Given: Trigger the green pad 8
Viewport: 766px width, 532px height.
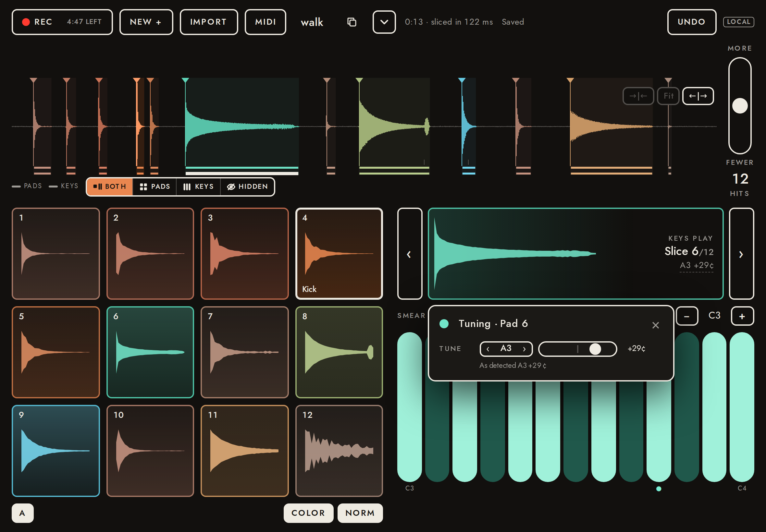Looking at the screenshot, I should click(339, 352).
